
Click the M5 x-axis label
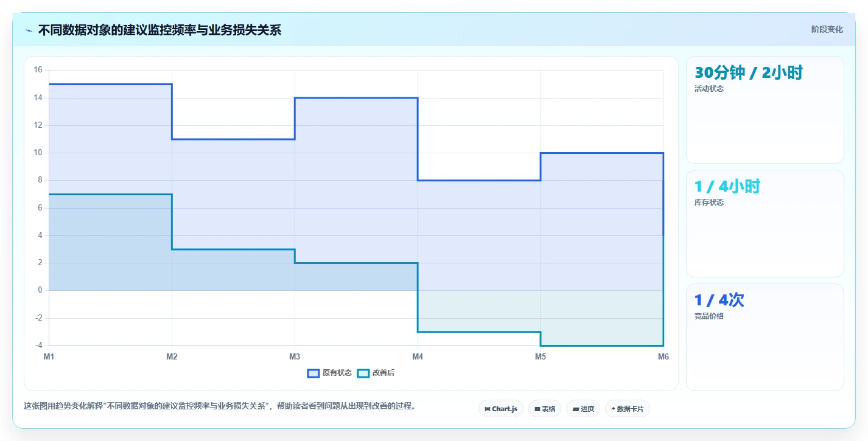click(x=541, y=357)
